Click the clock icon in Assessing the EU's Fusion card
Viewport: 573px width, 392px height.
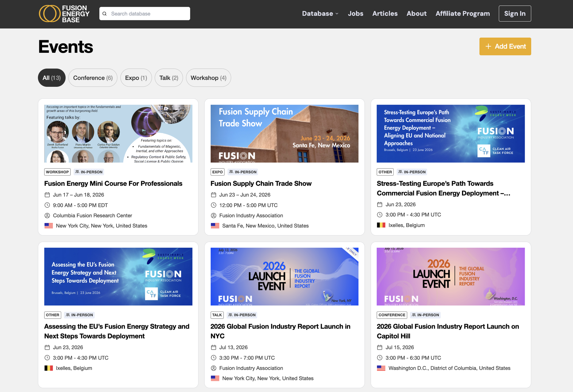(47, 358)
